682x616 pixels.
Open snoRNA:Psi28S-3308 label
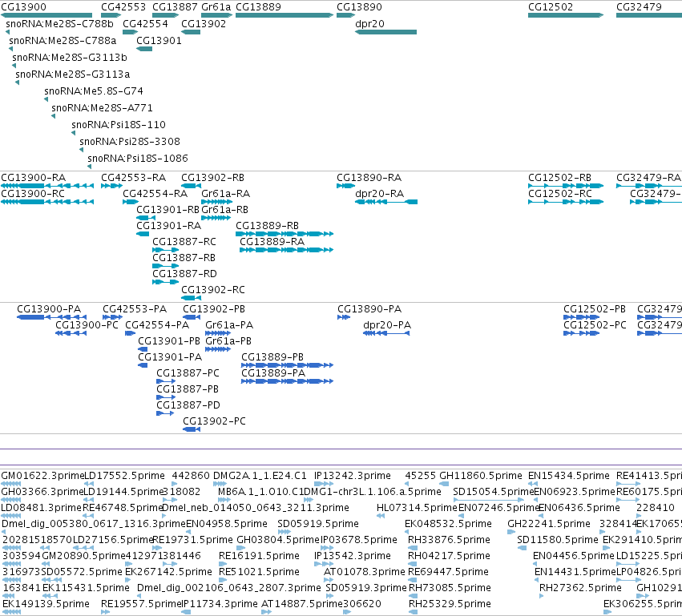point(130,142)
